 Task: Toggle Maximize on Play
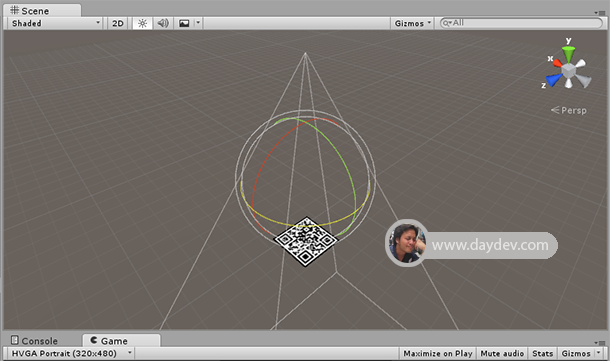(x=438, y=354)
